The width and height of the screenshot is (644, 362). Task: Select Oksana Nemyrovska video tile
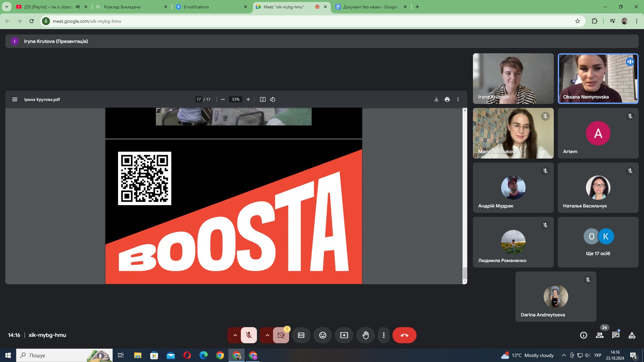598,78
